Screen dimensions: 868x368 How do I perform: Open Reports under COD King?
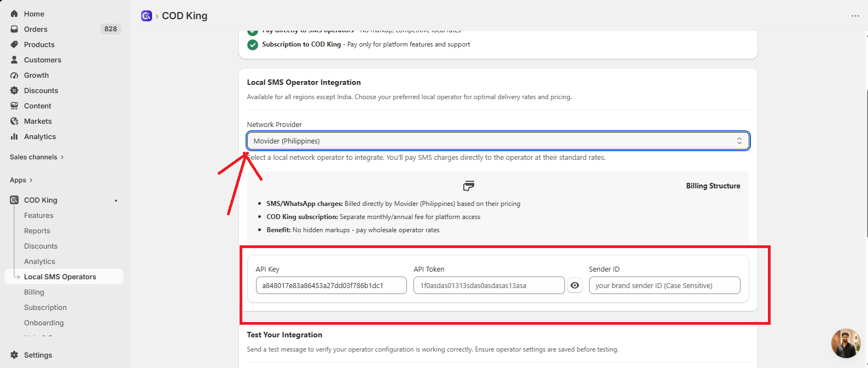(37, 231)
